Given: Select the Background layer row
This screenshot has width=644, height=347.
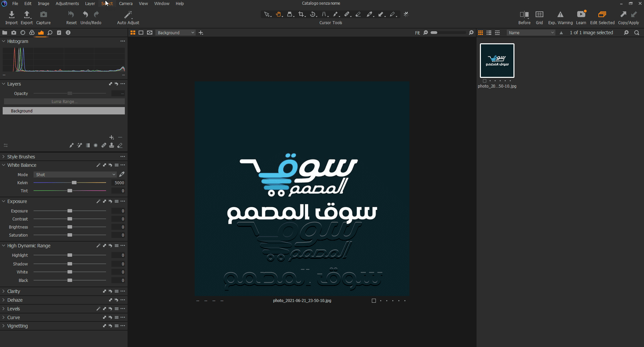Looking at the screenshot, I should tap(64, 111).
